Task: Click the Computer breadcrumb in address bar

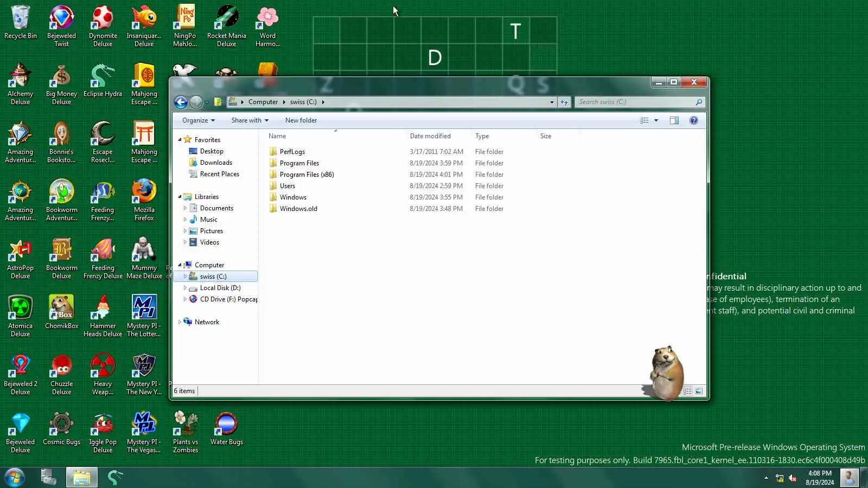Action: pos(263,102)
